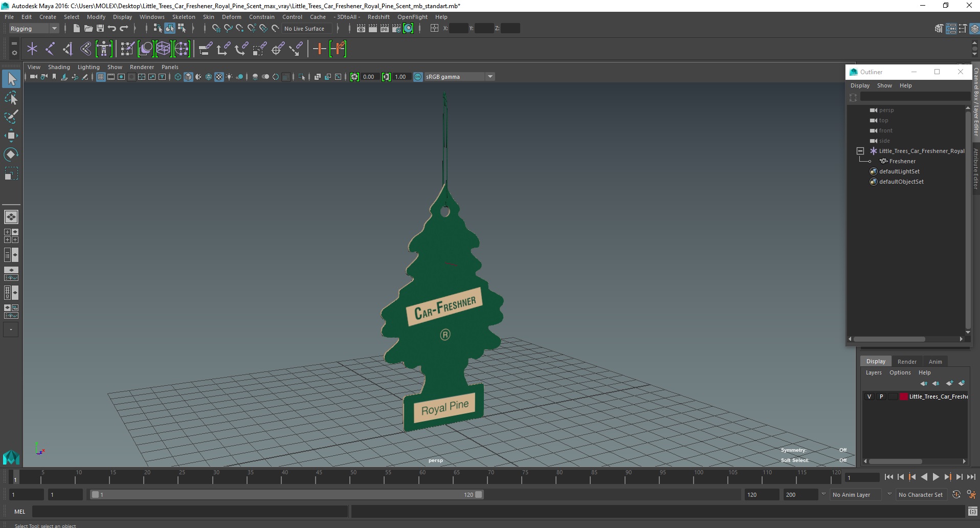
Task: Toggle the ON color management button
Action: click(x=418, y=77)
